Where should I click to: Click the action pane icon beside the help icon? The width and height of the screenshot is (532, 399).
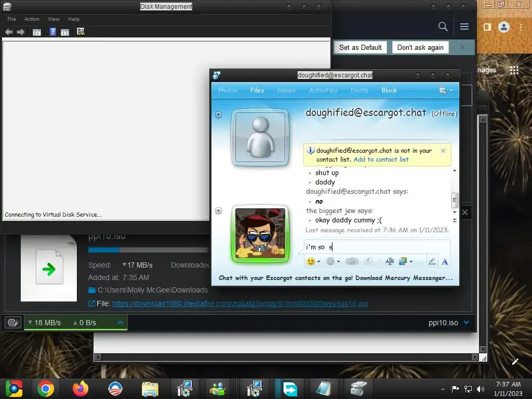point(65,32)
